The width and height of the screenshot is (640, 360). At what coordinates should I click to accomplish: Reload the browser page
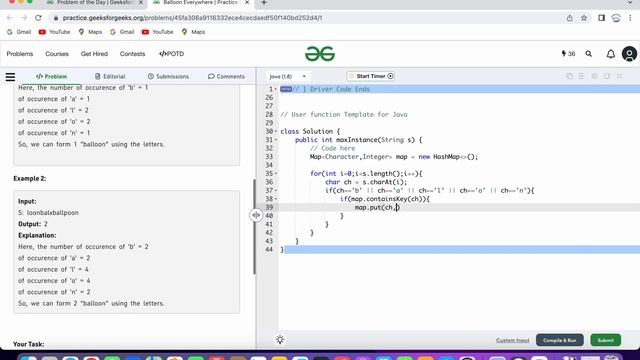tap(38, 18)
